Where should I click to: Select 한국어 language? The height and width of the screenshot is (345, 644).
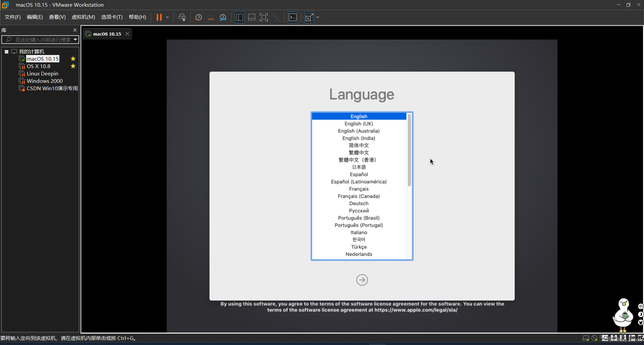[359, 240]
